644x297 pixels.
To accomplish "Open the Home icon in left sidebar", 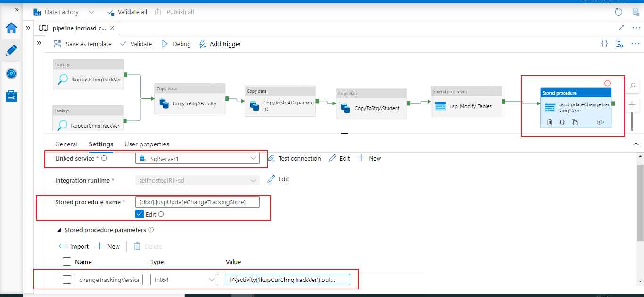I will pos(11,28).
